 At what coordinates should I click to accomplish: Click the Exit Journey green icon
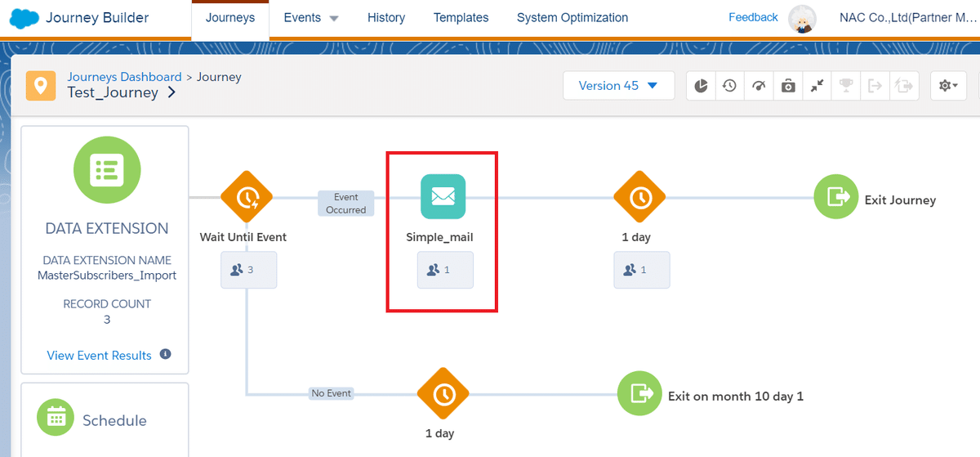(836, 196)
